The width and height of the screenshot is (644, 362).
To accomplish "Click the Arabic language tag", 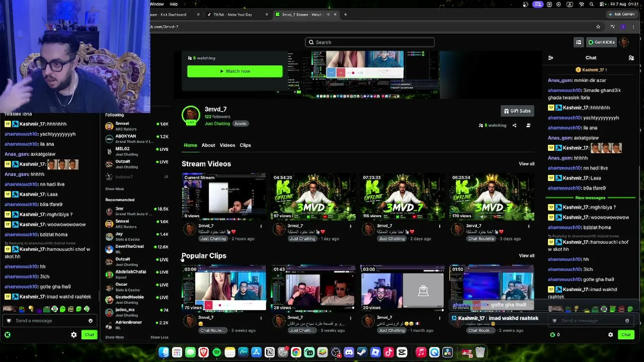I will (240, 124).
